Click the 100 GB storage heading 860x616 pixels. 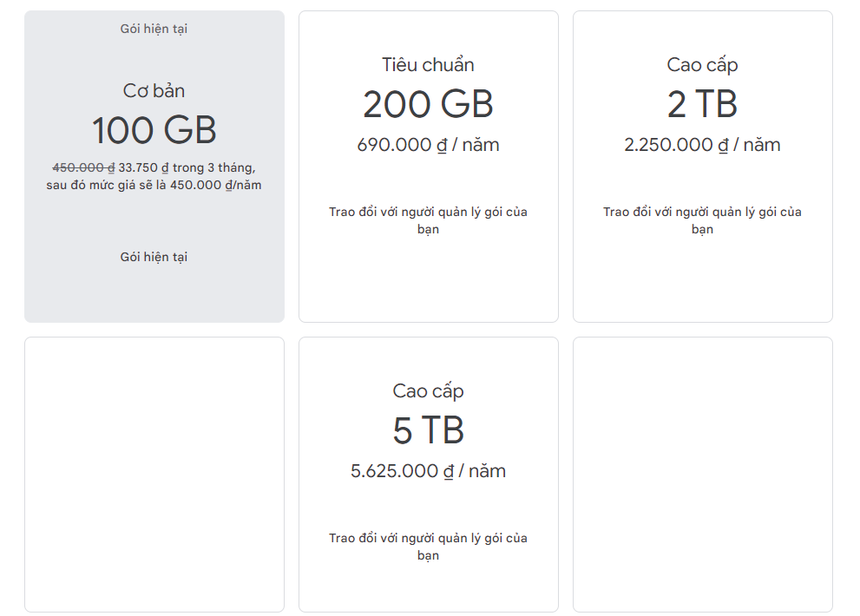click(154, 130)
